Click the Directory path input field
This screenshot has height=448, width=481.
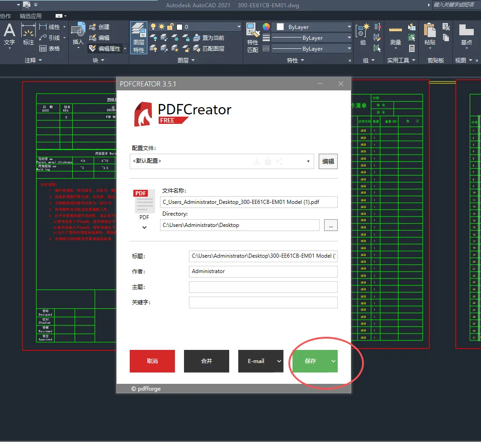[x=240, y=225]
